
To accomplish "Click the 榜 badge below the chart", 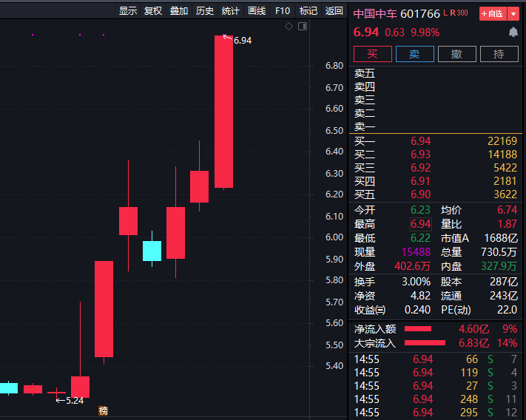I will [x=104, y=410].
